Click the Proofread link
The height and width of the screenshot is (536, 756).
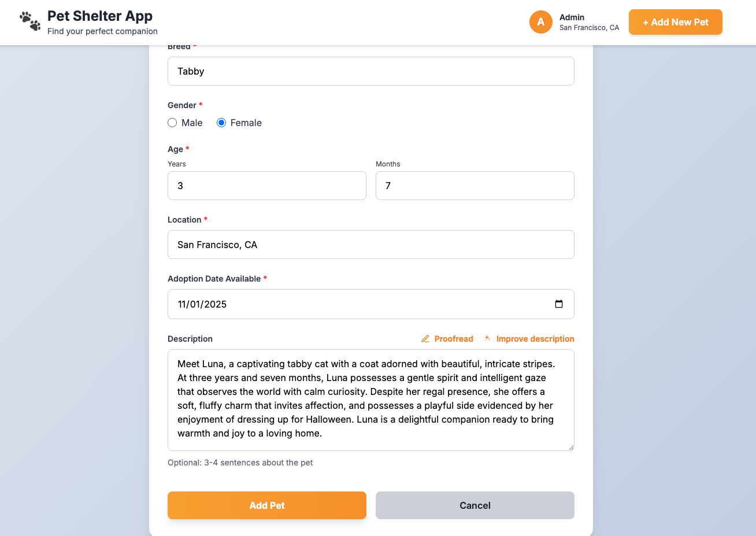pyautogui.click(x=454, y=338)
